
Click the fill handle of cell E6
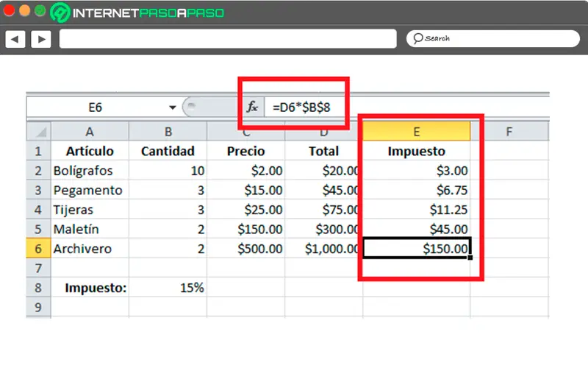tap(470, 258)
